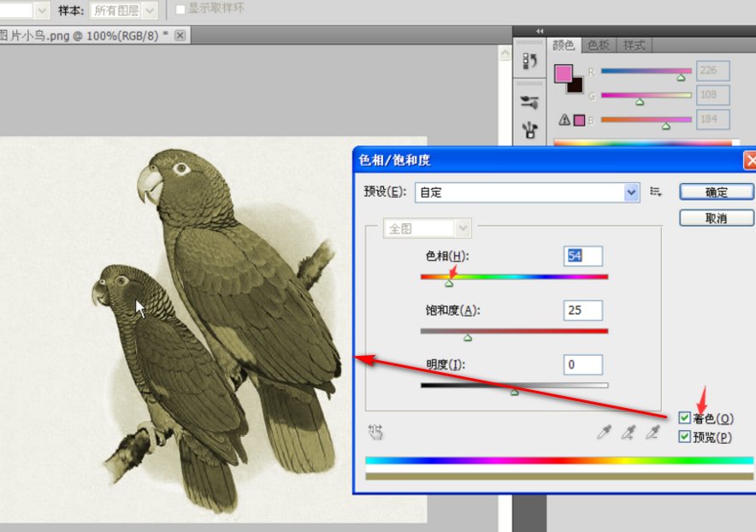Screen dimensions: 756x532
Task: Toggle the 着色 (Colorize) checkbox
Action: (684, 418)
